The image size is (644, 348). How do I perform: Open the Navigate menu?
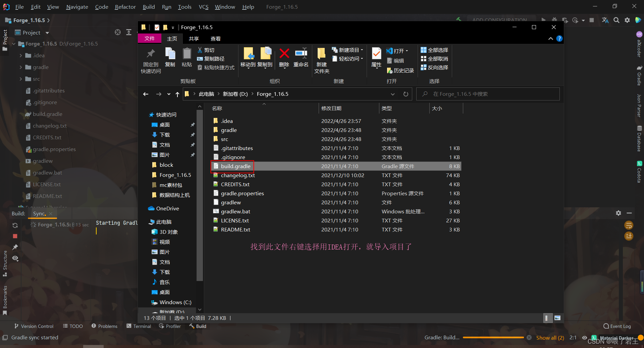(x=77, y=7)
